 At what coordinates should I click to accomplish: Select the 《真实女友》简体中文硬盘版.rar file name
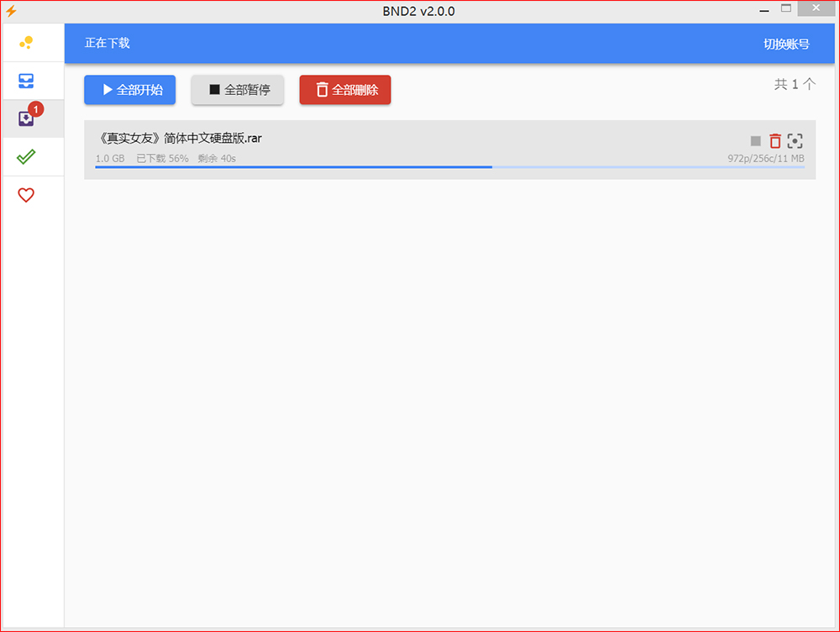point(181,139)
